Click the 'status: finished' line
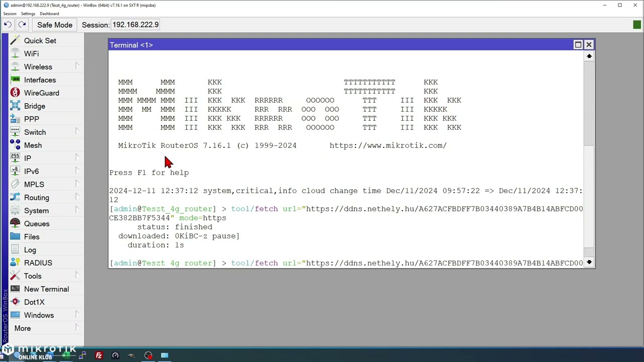644x362 pixels. click(175, 227)
